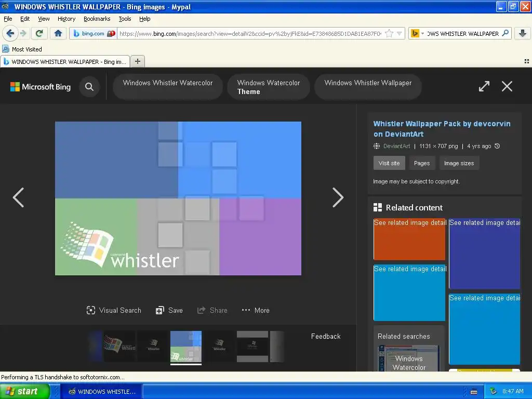The height and width of the screenshot is (399, 532).
Task: Select the color Windows flag Whistler thumbnail
Action: pos(119,346)
